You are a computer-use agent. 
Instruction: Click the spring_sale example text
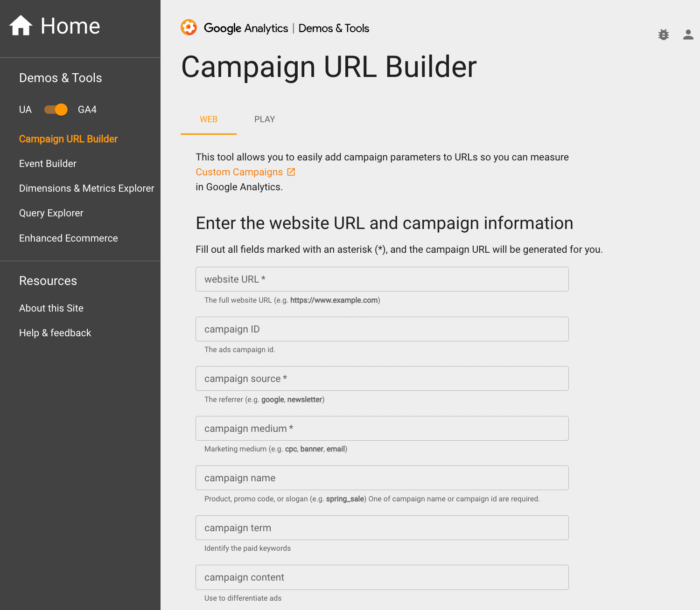345,499
